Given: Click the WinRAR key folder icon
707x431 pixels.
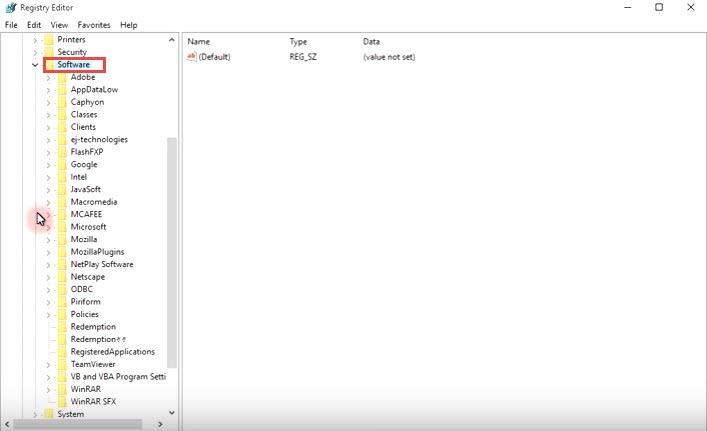Looking at the screenshot, I should click(61, 389).
